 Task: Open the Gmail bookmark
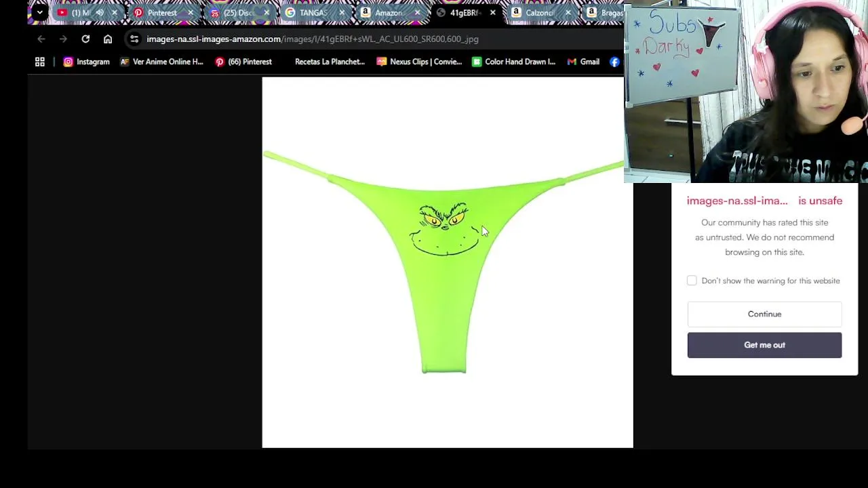(x=583, y=62)
